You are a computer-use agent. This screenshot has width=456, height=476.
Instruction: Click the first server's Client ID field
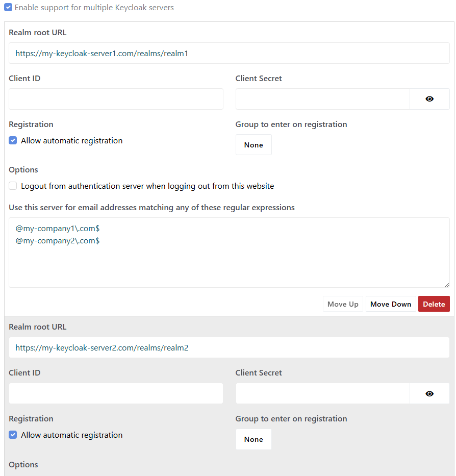point(116,99)
